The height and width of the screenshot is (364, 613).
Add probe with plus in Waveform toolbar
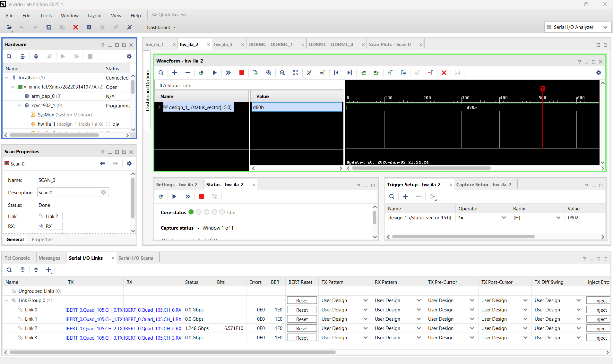174,73
